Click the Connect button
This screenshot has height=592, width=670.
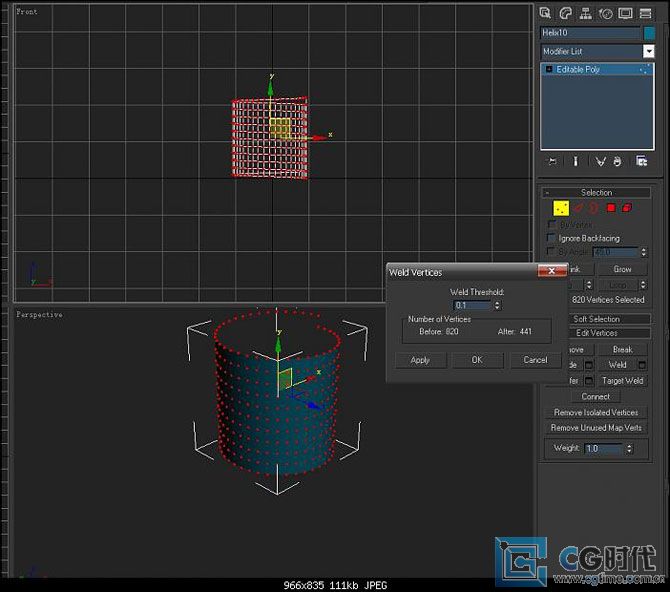[596, 396]
